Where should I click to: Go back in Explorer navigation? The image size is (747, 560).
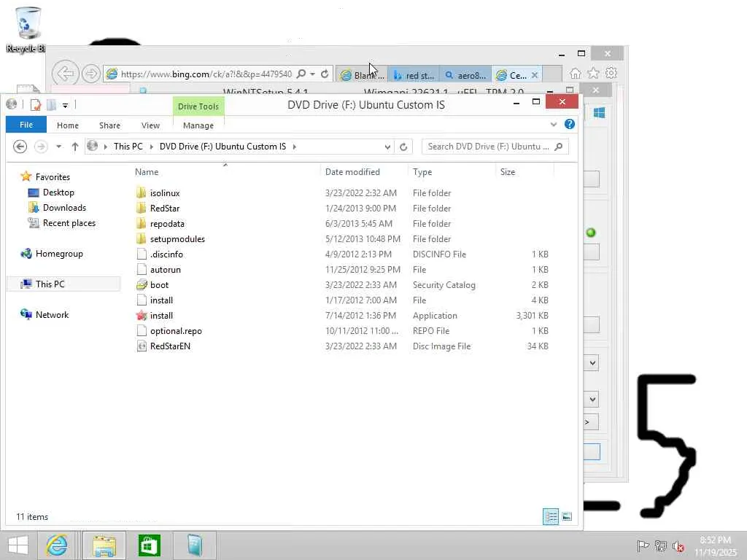[20, 147]
